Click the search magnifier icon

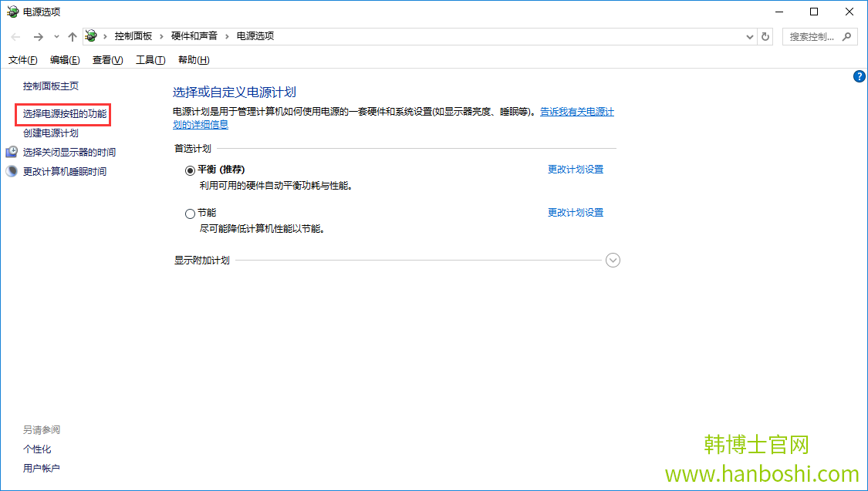pyautogui.click(x=848, y=35)
